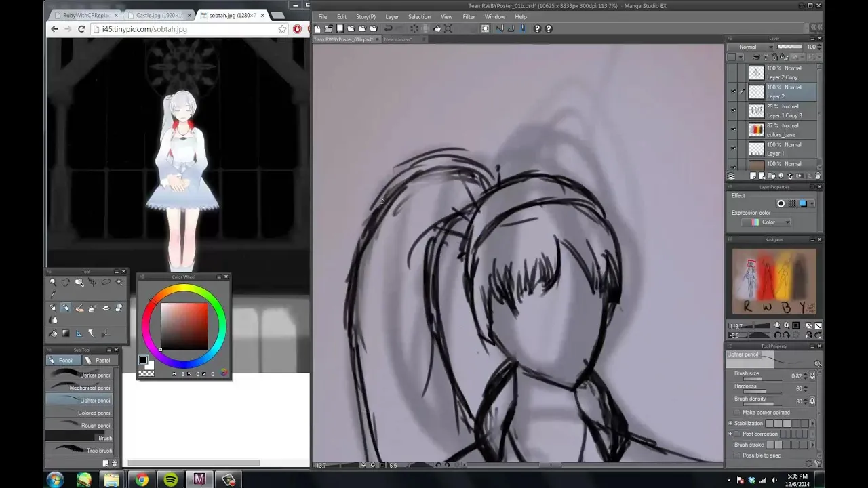Click the Hardness stepper arrows
Viewport: 868px width, 488px height.
(x=806, y=389)
